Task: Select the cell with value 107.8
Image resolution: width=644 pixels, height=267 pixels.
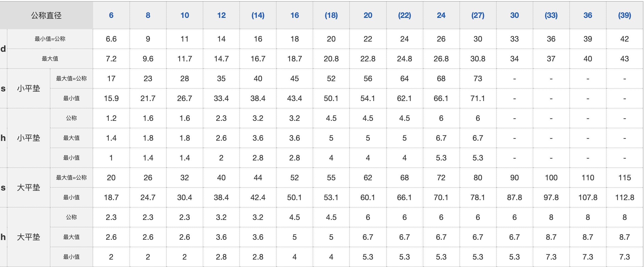Action: [x=588, y=197]
